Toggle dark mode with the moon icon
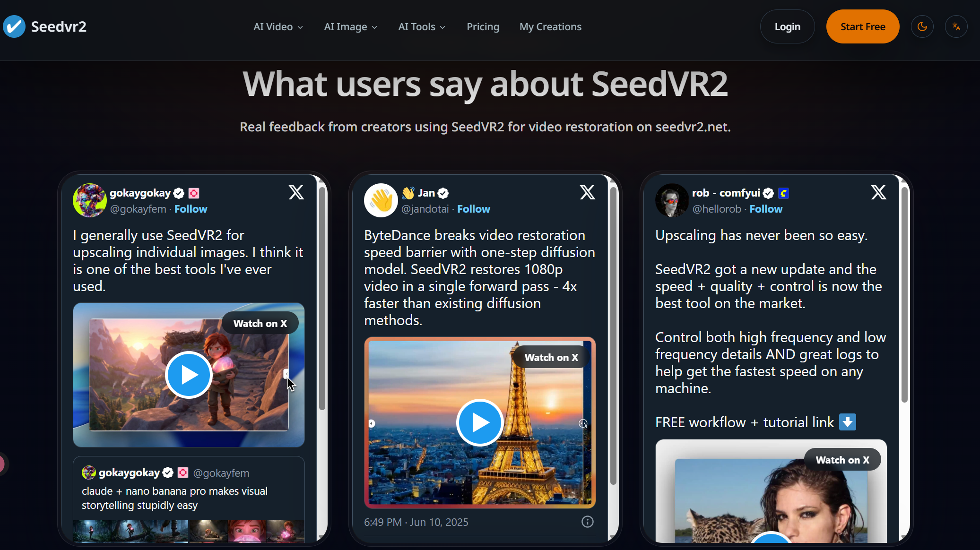Screen dimensions: 980x550 coord(922,26)
